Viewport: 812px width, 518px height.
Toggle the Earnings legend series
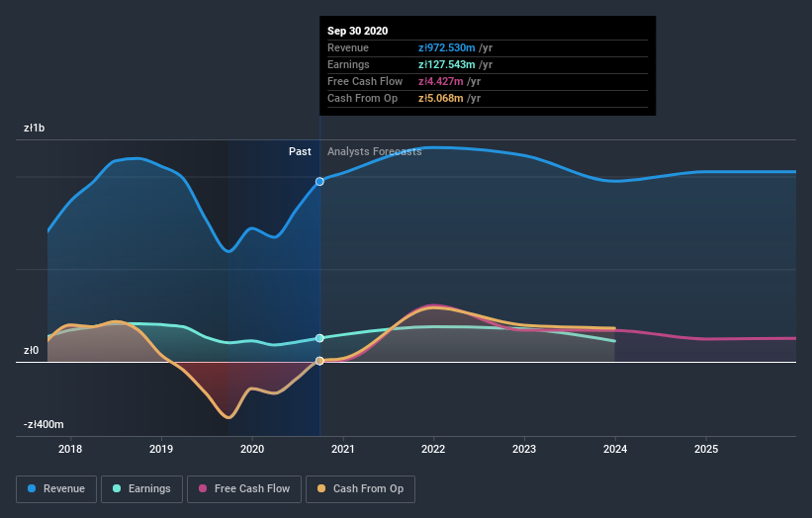point(141,489)
